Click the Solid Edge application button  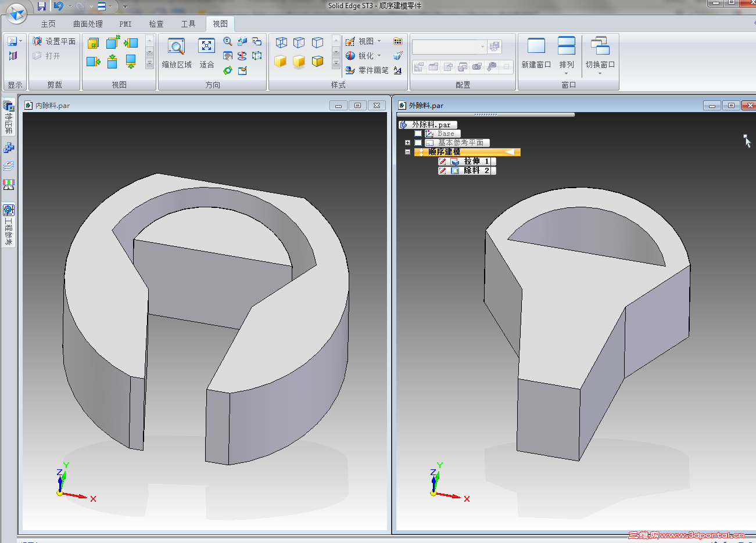[x=16, y=13]
